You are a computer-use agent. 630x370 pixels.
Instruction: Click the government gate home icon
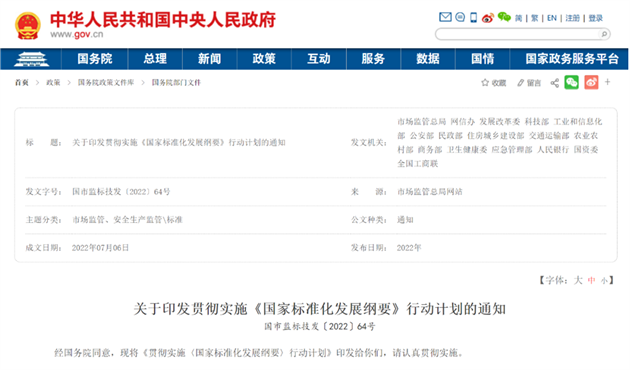(x=31, y=59)
